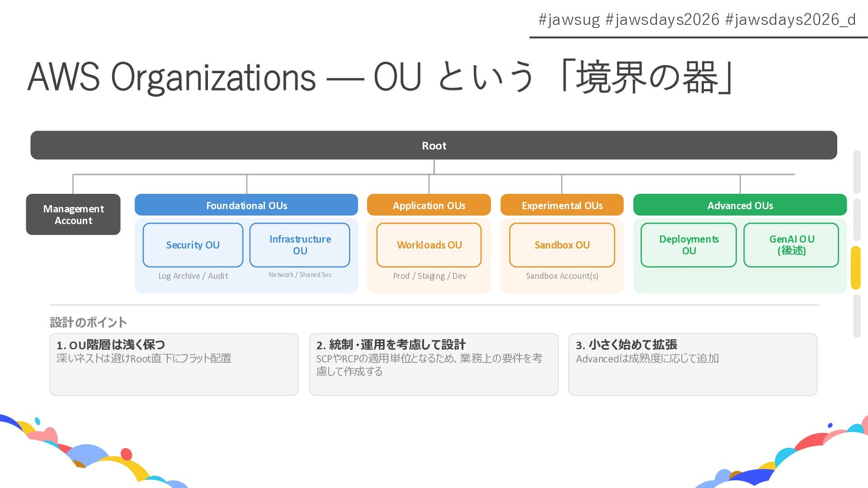Select the GenAI OU box

pos(791,245)
